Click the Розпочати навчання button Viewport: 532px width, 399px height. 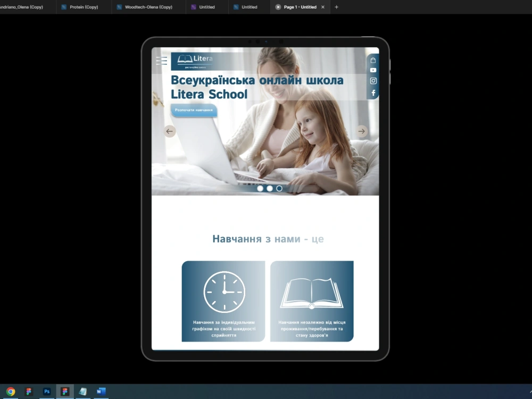[x=194, y=110]
